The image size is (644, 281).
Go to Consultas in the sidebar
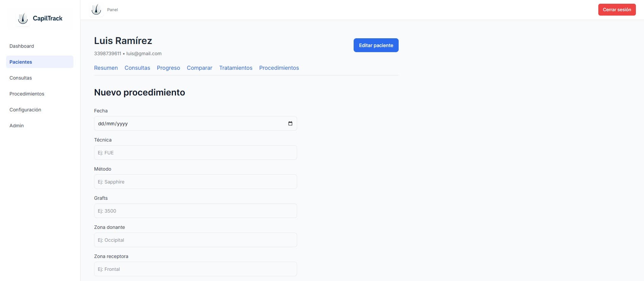(21, 78)
